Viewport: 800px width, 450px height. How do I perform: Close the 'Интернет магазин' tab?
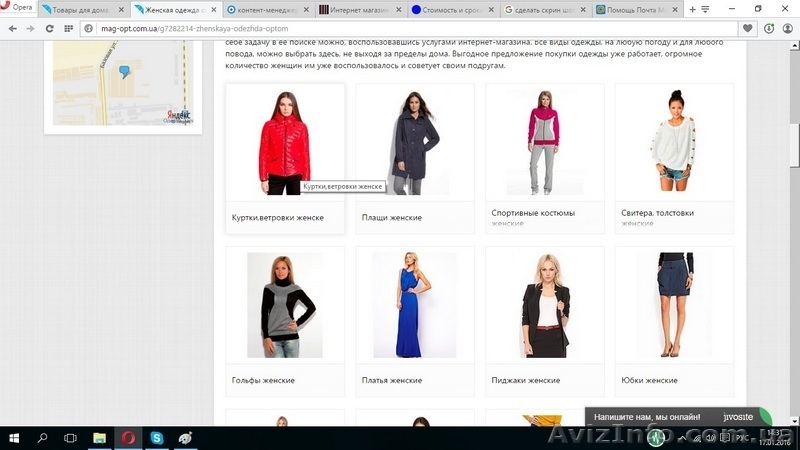point(398,10)
